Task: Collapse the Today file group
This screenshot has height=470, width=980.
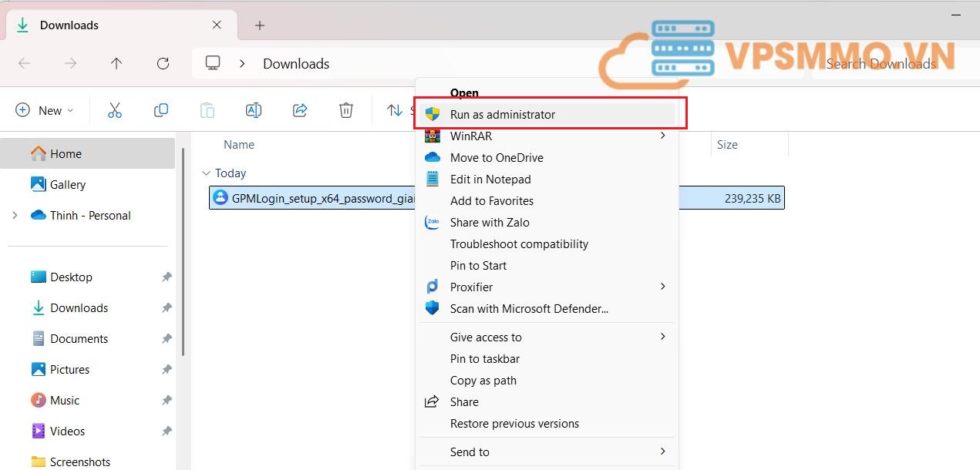Action: coord(205,173)
